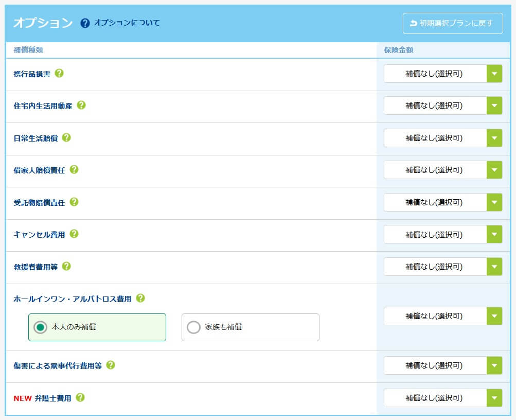Image resolution: width=516 pixels, height=420 pixels.
Task: Show help for 借家人賠償責任
Action: pyautogui.click(x=74, y=169)
